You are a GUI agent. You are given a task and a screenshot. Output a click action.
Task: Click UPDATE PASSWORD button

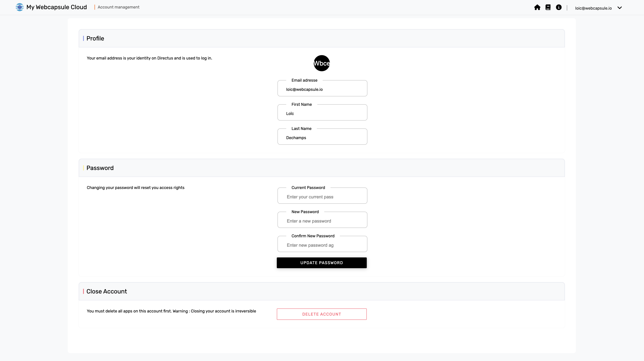click(x=322, y=262)
